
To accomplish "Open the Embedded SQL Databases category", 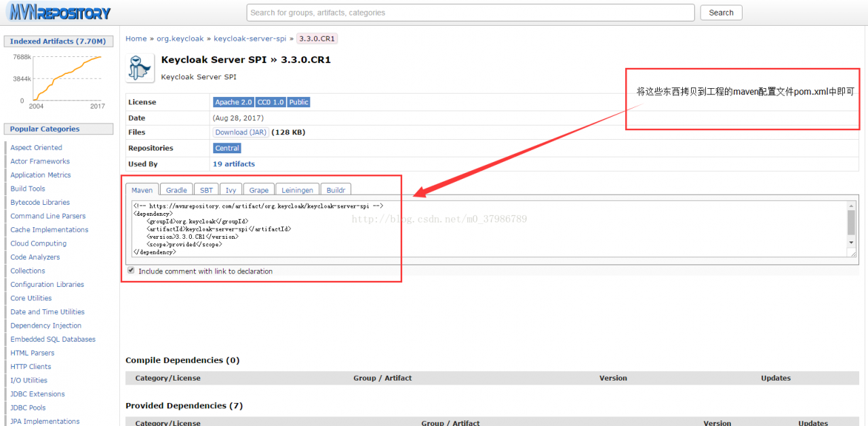I will pos(53,339).
